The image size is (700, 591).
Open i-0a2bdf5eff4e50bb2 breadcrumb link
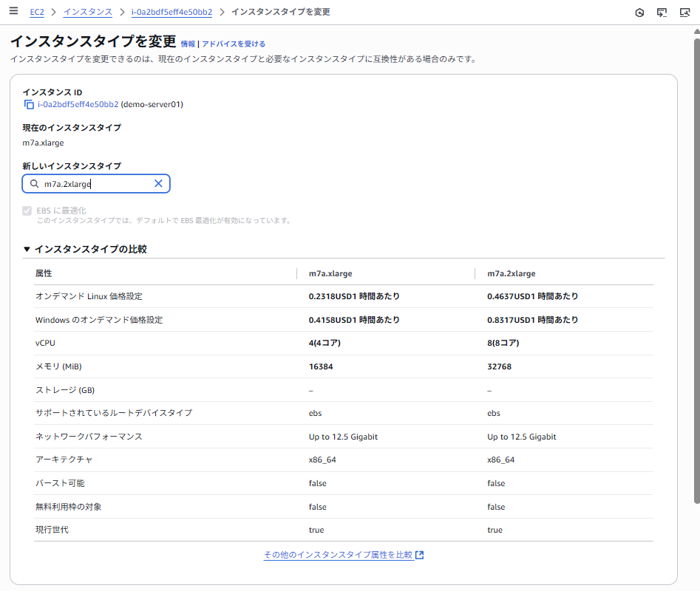point(172,12)
